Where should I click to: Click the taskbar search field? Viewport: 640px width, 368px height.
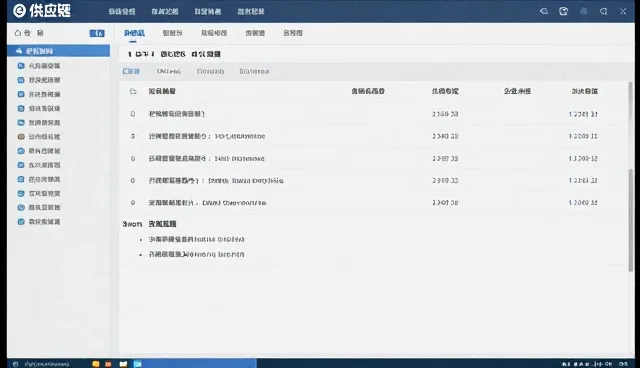tap(47, 364)
